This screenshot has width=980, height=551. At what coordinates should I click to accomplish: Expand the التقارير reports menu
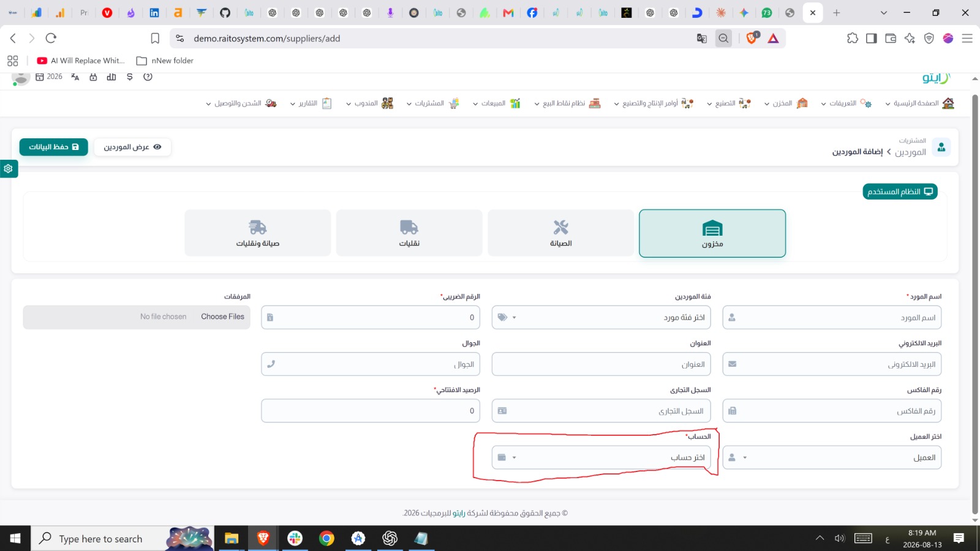point(311,103)
